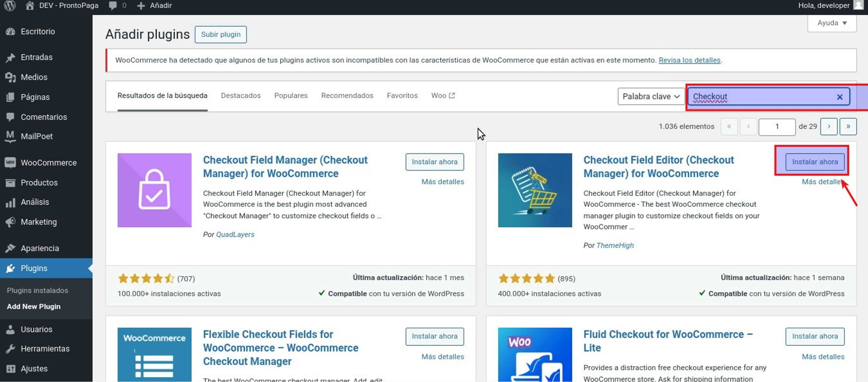Switch to the Recomendados tab

pos(347,95)
